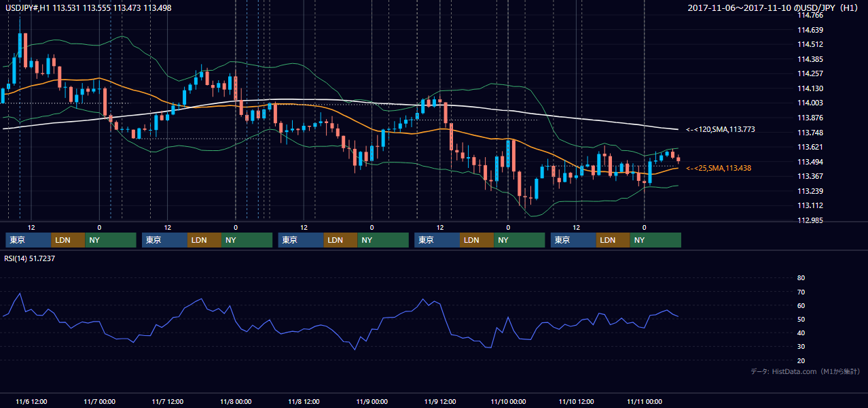Image resolution: width=868 pixels, height=408 pixels.
Task: Click the 11/9 12:00 time label
Action: point(440,401)
